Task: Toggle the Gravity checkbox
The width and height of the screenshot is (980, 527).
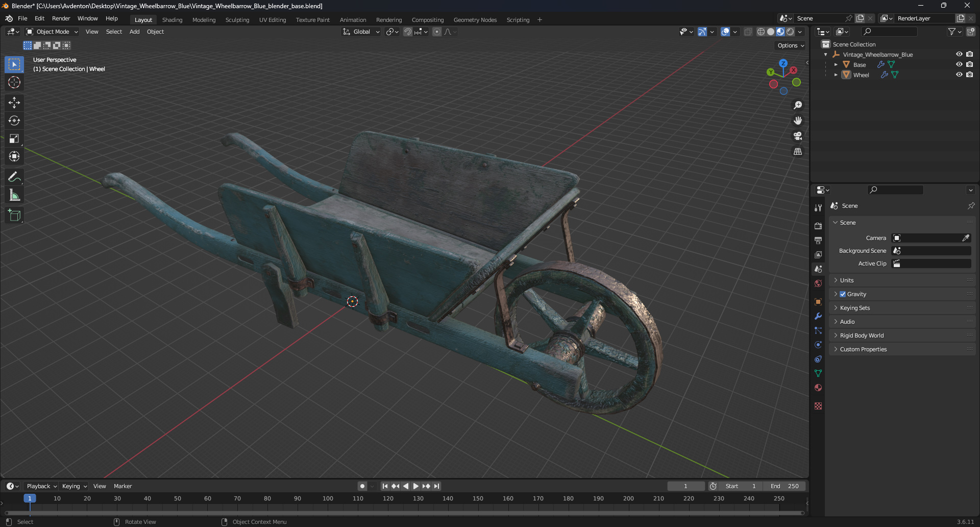Action: click(x=843, y=294)
